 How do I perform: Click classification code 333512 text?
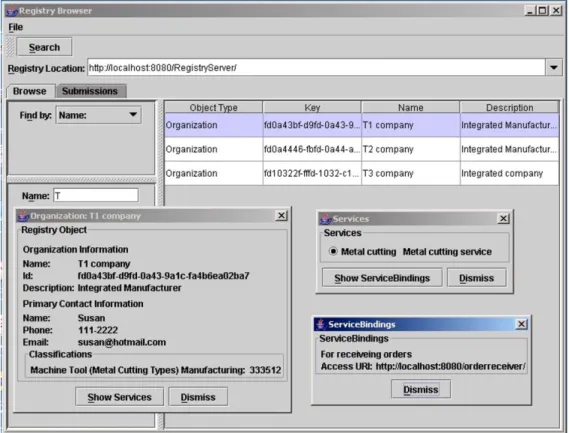point(265,370)
